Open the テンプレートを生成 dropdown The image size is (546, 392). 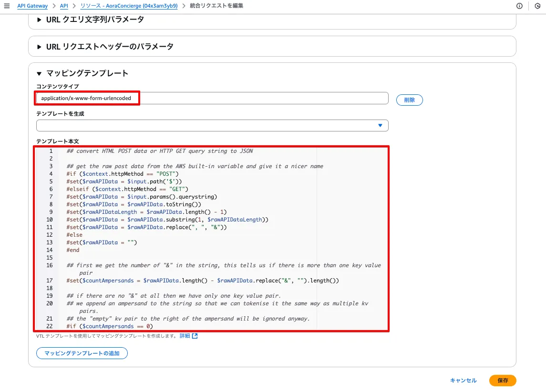[212, 126]
